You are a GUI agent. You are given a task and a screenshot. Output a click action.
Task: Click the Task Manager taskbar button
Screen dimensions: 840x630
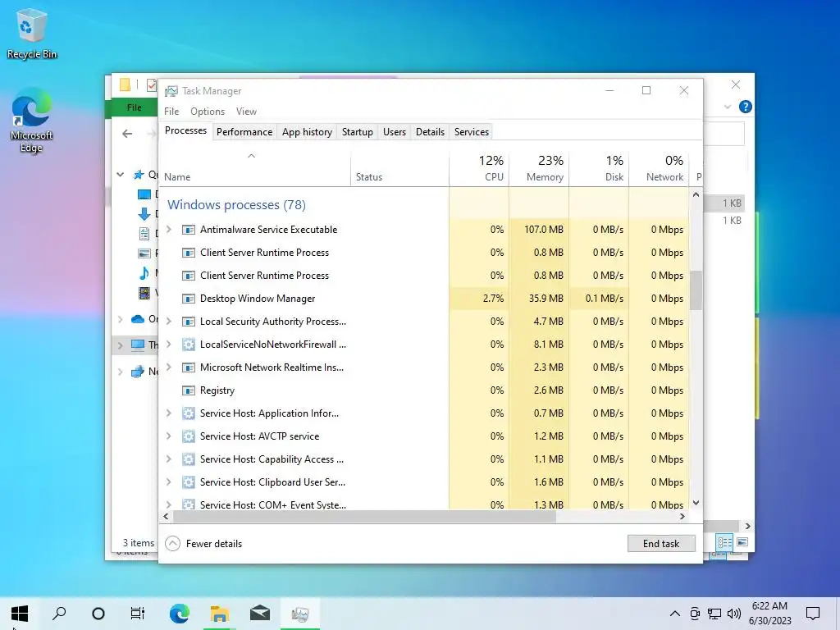(x=300, y=614)
